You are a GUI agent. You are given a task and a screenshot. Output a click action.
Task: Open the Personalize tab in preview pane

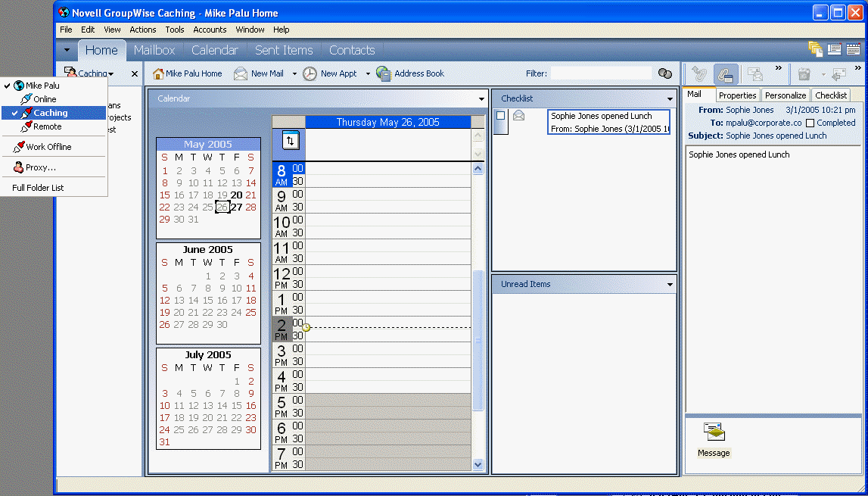click(x=786, y=95)
